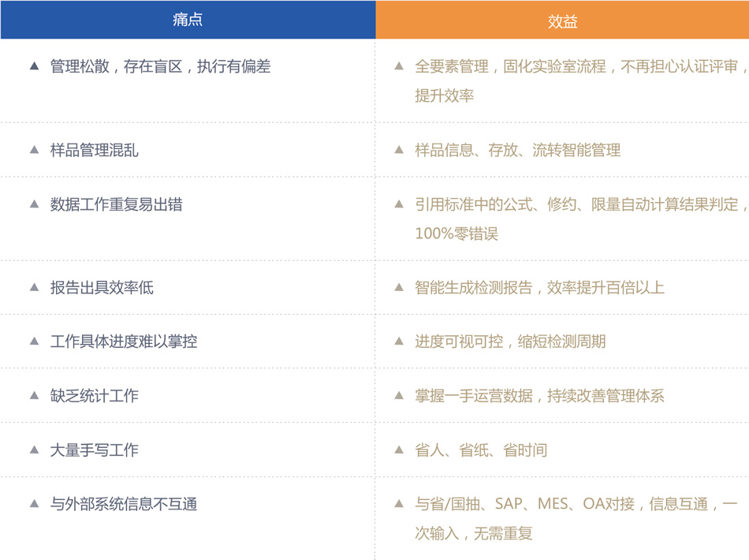The image size is (749, 560).
Task: Click triangle bullet beside 全要素管理
Action: [x=399, y=66]
